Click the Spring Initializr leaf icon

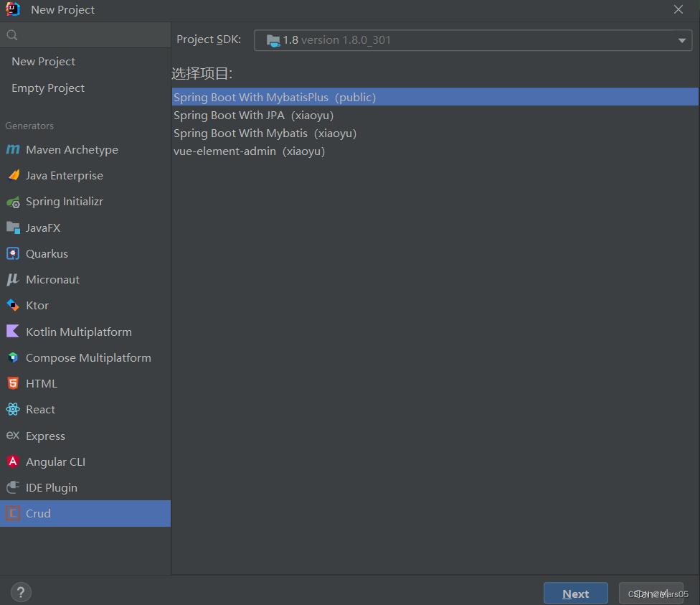(13, 202)
